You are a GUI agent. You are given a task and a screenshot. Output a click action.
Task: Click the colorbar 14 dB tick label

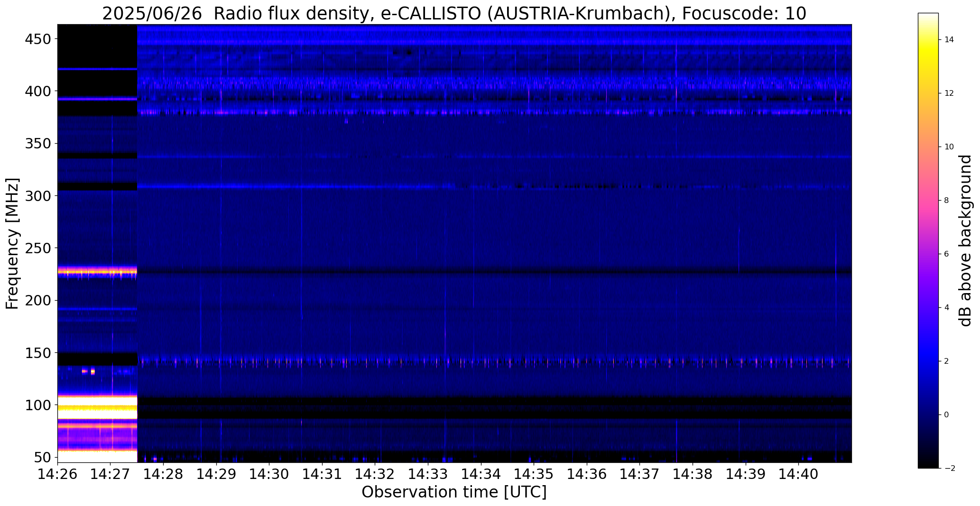pyautogui.click(x=949, y=39)
